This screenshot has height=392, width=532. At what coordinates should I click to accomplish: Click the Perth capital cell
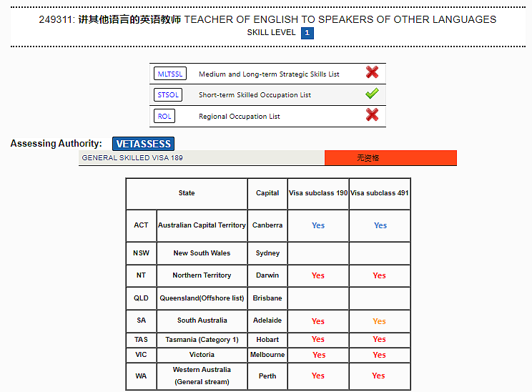(x=267, y=376)
